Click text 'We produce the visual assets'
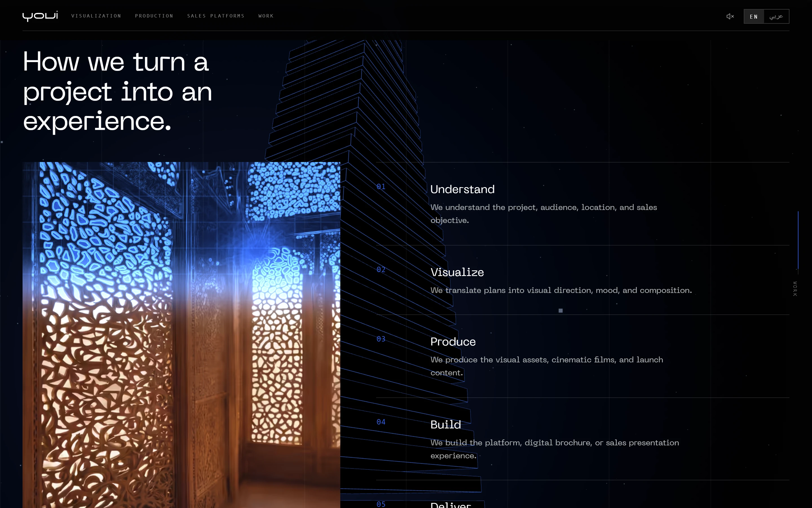 click(489, 360)
